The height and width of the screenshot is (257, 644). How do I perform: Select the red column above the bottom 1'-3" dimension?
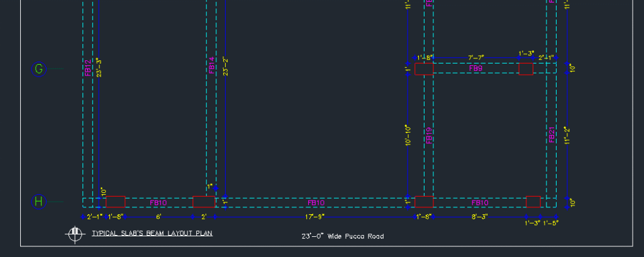pyautogui.click(x=533, y=202)
